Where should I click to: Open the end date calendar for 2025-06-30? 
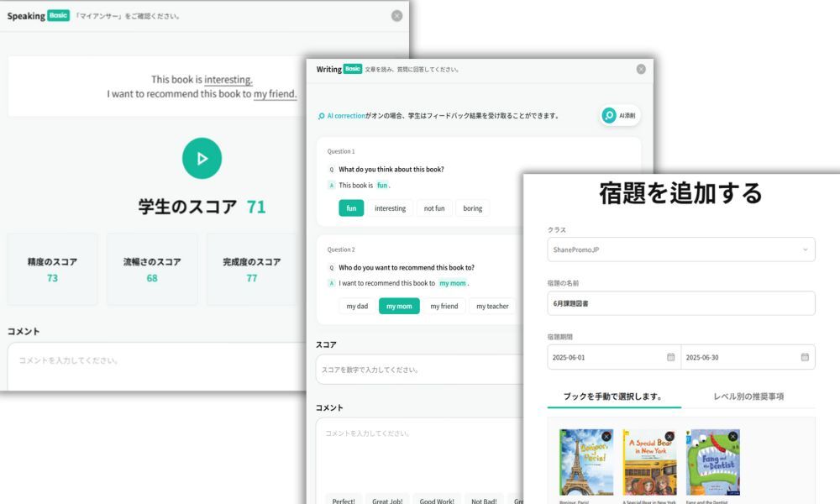[804, 357]
